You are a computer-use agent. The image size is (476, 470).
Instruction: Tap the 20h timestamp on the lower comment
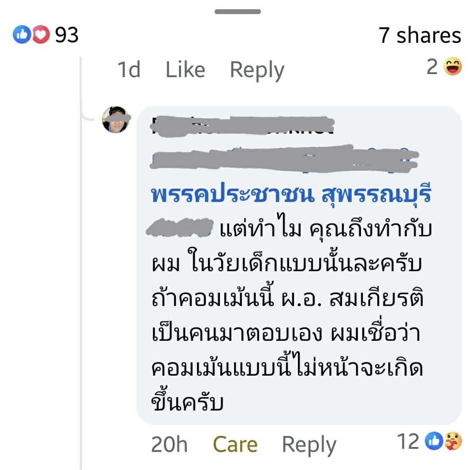169,444
